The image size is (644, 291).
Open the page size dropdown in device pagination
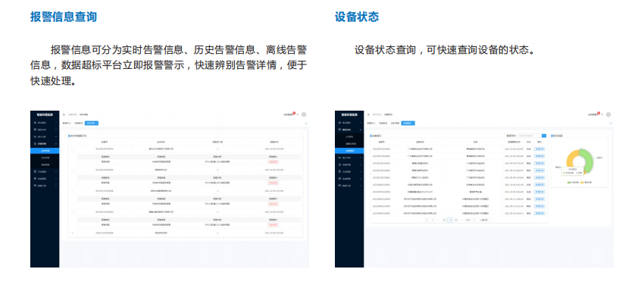click(x=485, y=220)
